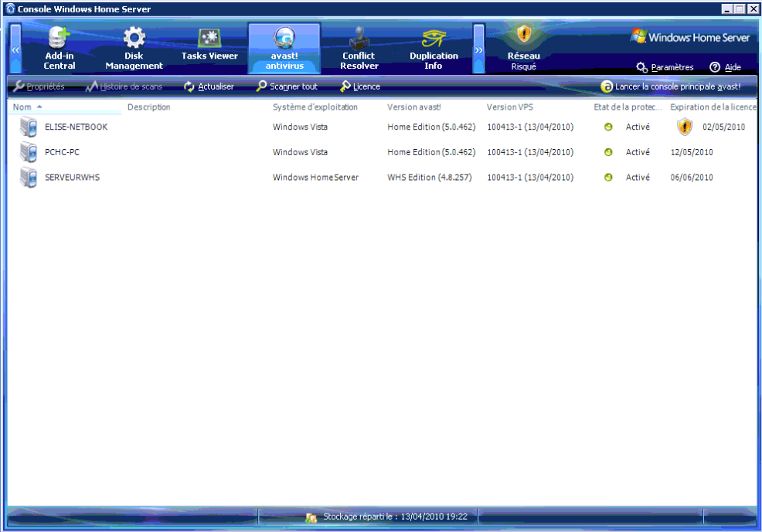This screenshot has width=762, height=532.
Task: Select ELISE-NETBOOK row name
Action: (x=77, y=127)
